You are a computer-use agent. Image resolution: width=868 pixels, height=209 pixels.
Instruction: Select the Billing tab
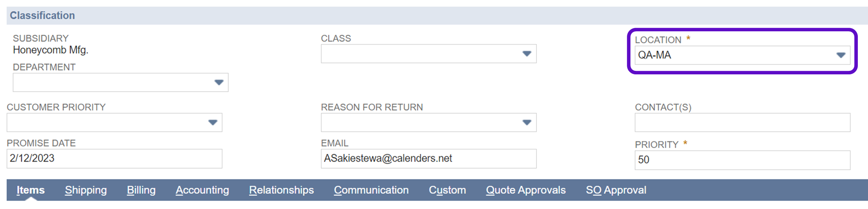coord(141,190)
